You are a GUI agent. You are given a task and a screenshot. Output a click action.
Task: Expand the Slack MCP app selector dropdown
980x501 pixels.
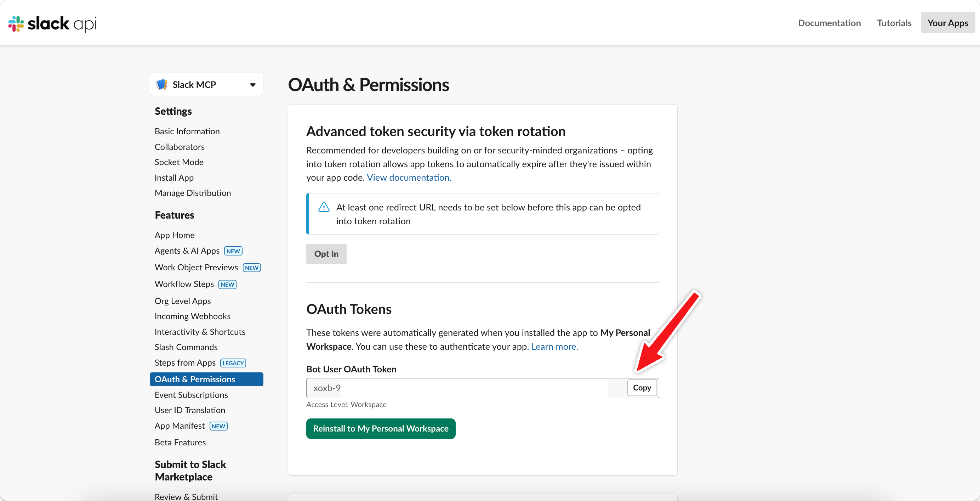point(252,85)
